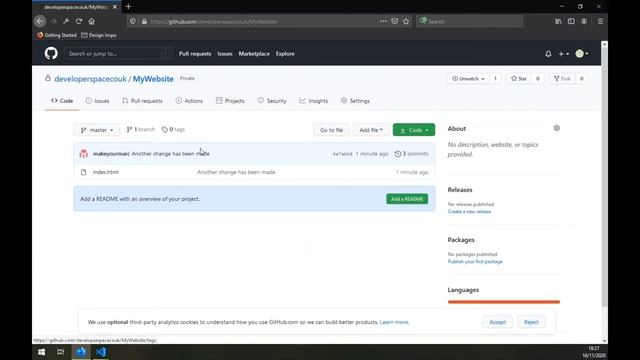Open the notifications bell
This screenshot has height=360, width=640.
(548, 54)
